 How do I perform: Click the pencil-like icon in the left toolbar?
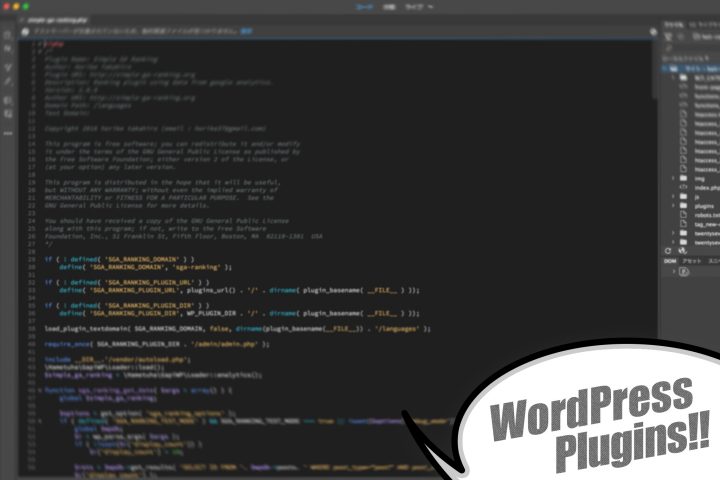point(8,82)
